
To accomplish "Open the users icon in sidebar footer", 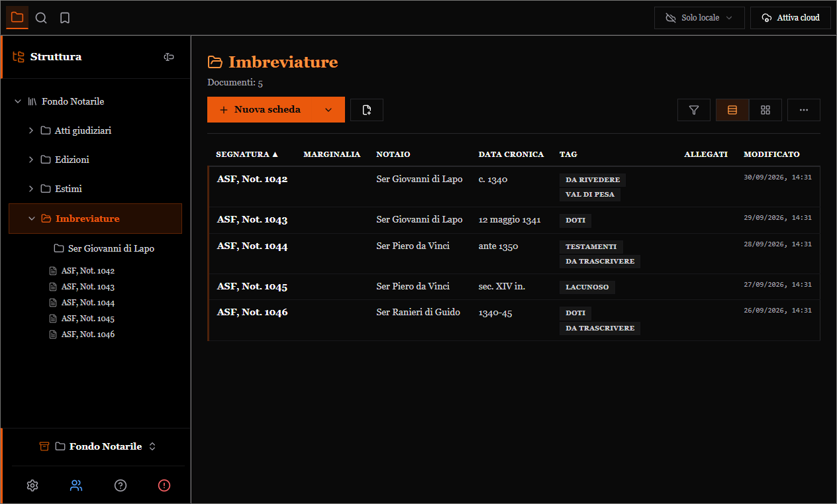I will 76,485.
